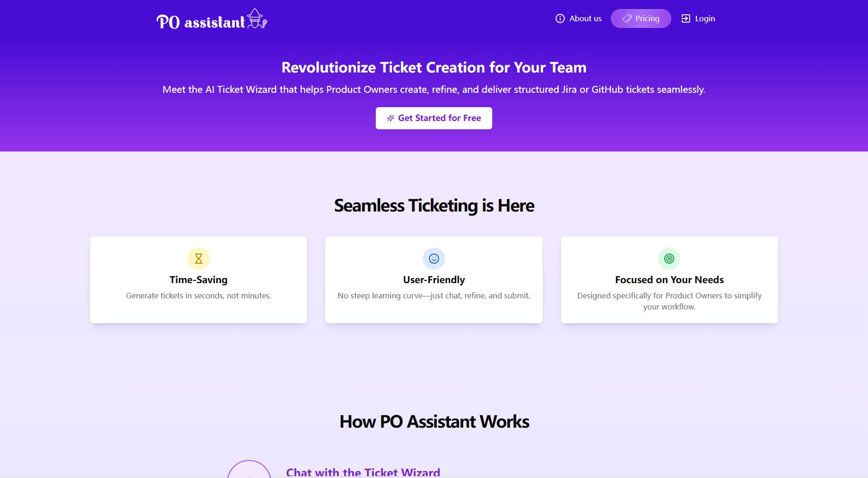Screen dimensions: 868x478
Task: Click the hourglass icon on Time-Saving card
Action: pyautogui.click(x=198, y=259)
